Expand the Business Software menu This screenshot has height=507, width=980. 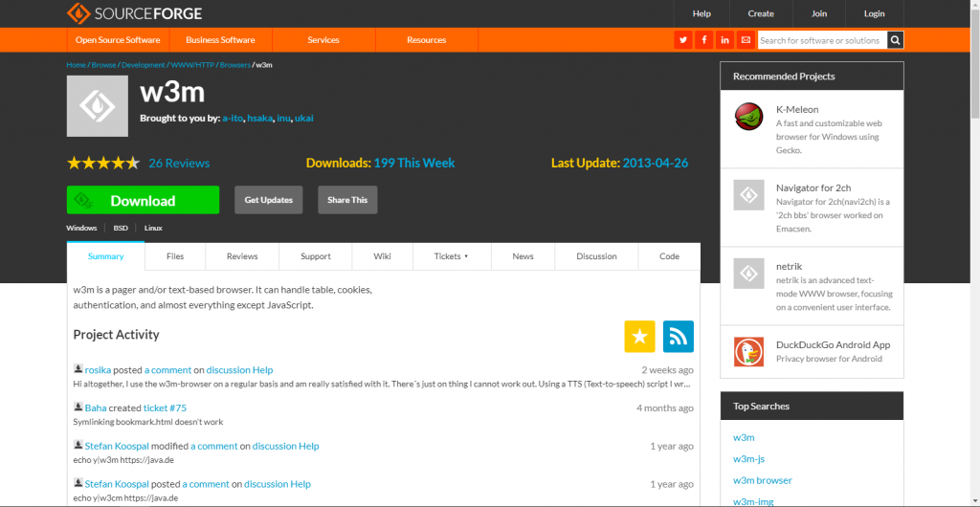[x=220, y=40]
